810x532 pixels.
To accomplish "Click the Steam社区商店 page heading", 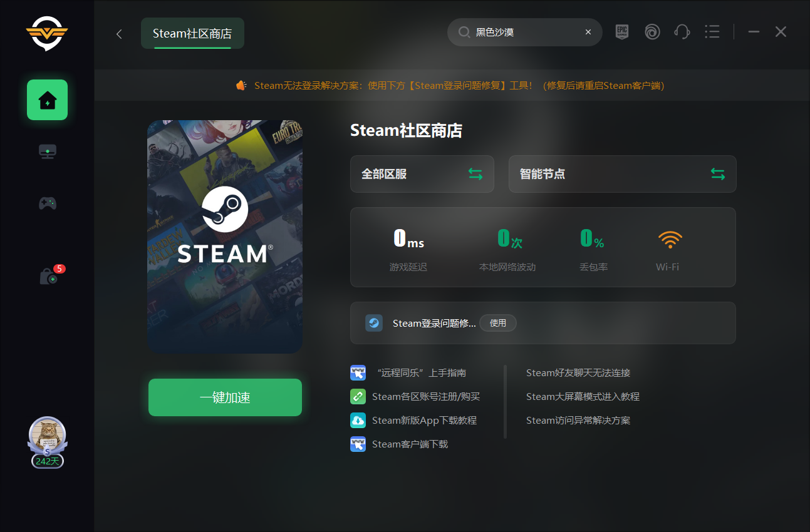I will pos(406,130).
